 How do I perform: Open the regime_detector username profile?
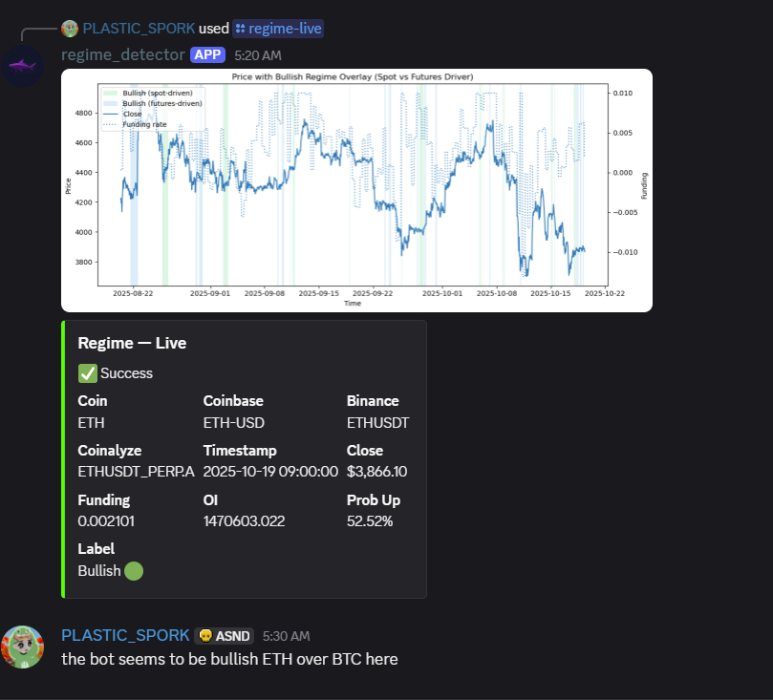pos(122,54)
